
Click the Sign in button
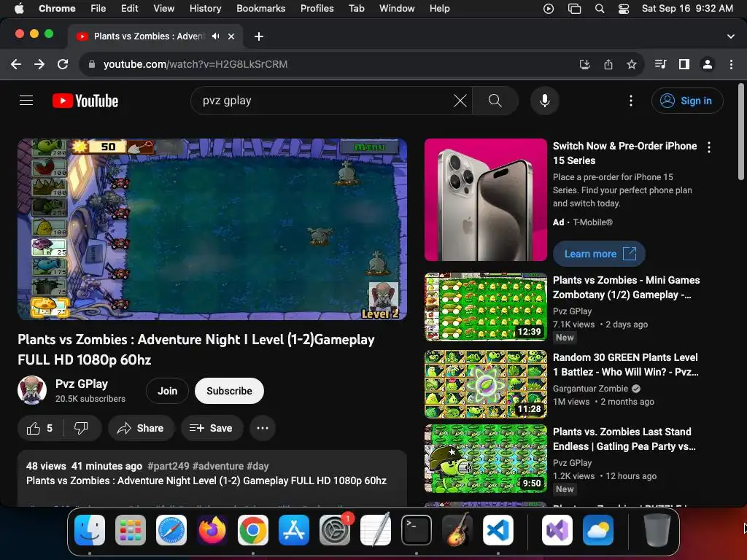point(687,101)
